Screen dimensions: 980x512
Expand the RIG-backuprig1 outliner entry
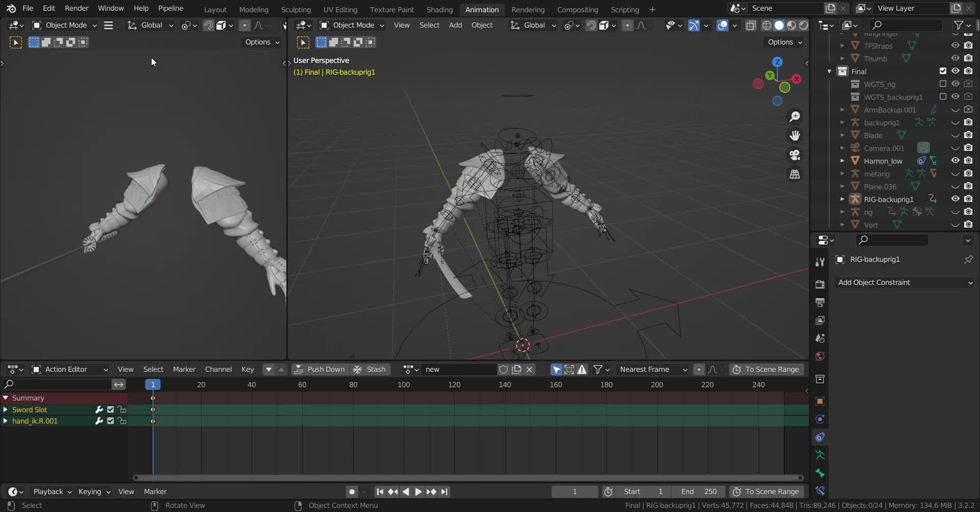(x=842, y=199)
